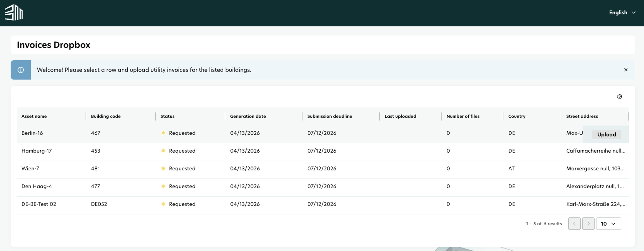The image size is (644, 251).
Task: Click the Street address column header
Action: pyautogui.click(x=582, y=116)
